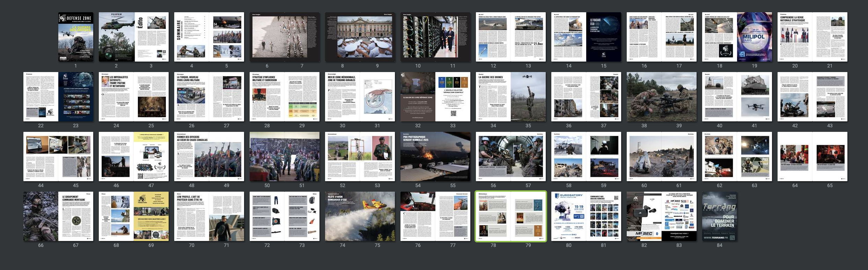
Task: Select the Milipol Paris ad page 19
Action: pos(755,37)
